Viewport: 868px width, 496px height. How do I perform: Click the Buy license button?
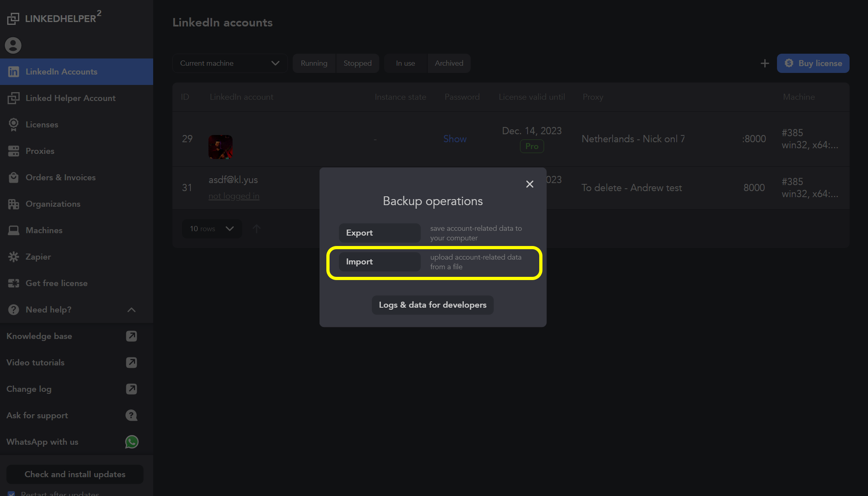coord(813,63)
